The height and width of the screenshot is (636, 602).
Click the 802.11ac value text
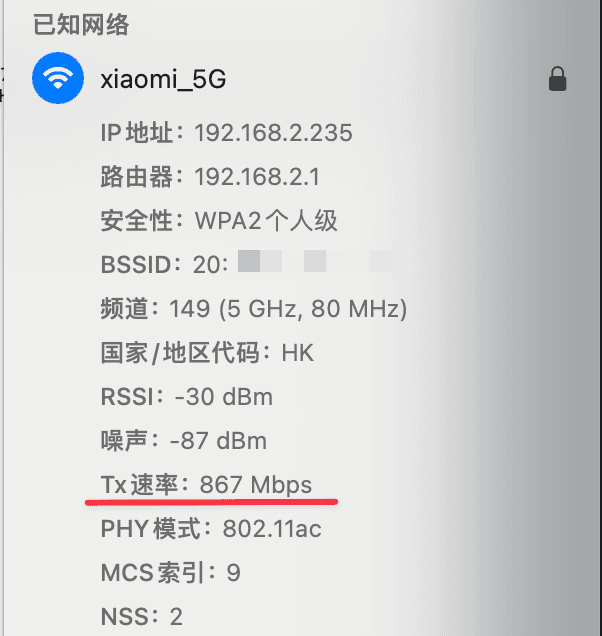click(272, 529)
